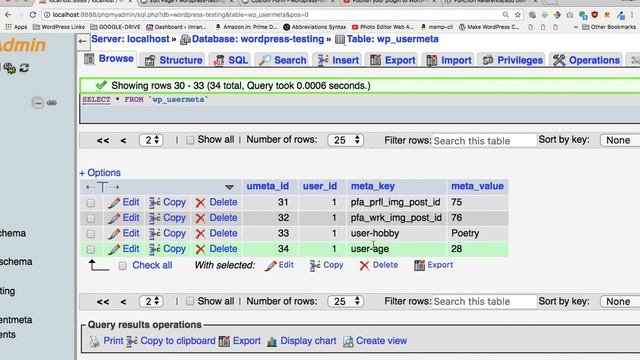Click the Display chart icon
640x360 pixels.
(x=272, y=342)
